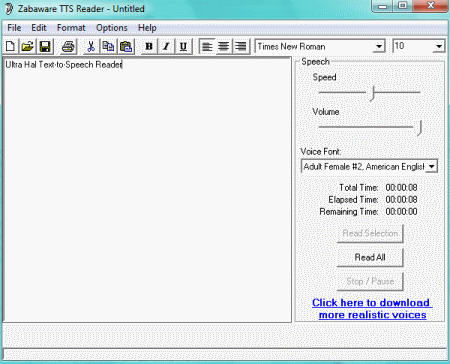
Task: Align text right
Action: coord(240,47)
